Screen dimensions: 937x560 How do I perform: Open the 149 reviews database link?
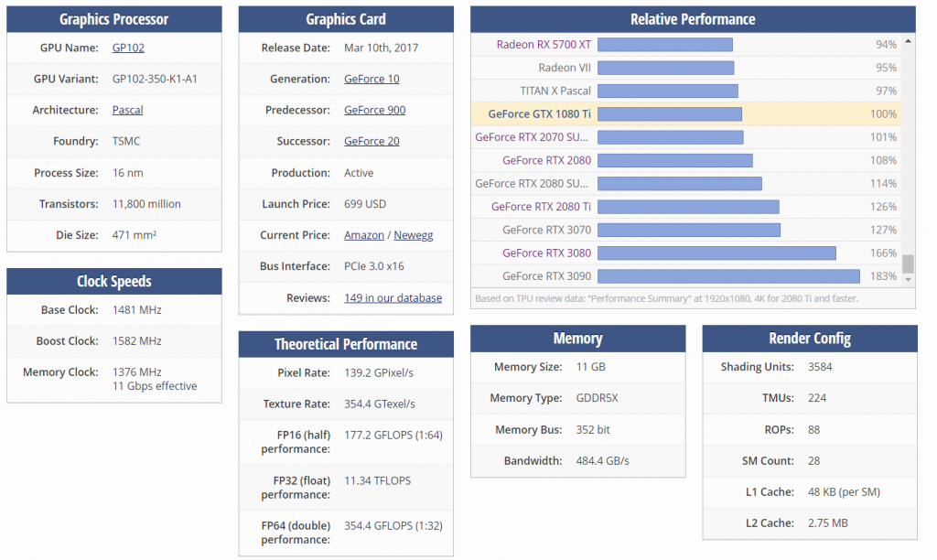tap(393, 297)
